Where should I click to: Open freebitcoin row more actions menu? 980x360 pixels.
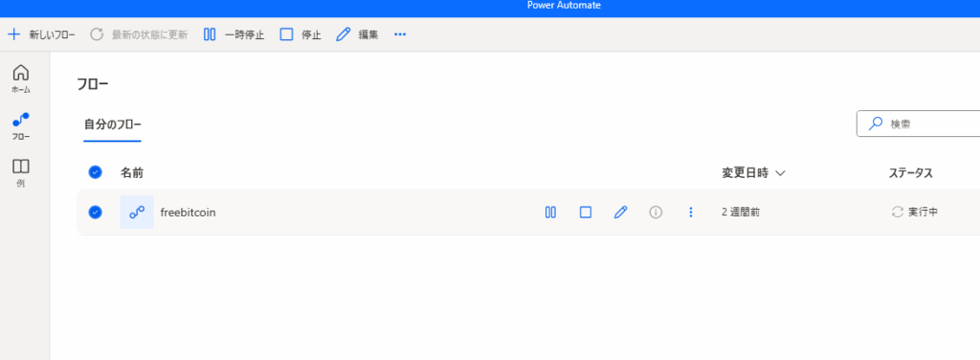[691, 213]
